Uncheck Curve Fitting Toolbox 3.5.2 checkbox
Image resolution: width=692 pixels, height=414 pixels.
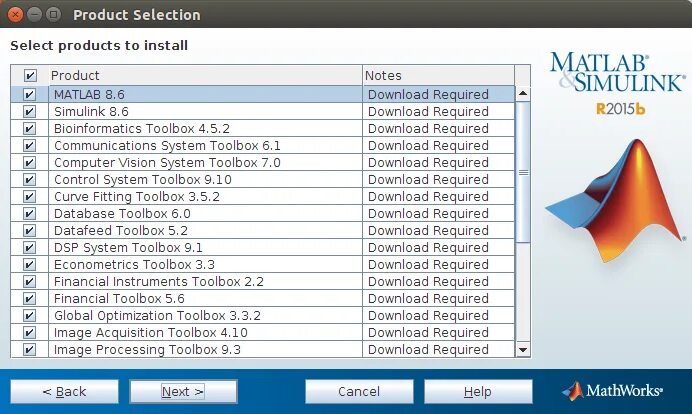[x=30, y=196]
